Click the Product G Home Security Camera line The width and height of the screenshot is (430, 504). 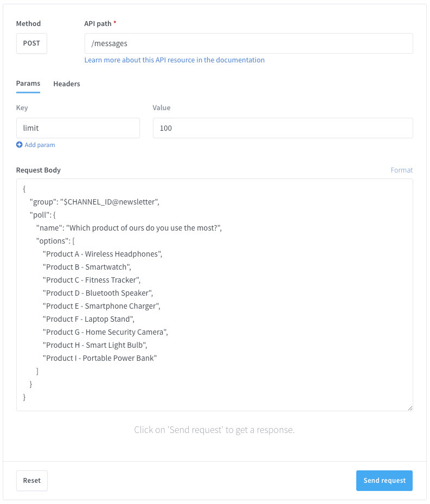click(x=106, y=332)
